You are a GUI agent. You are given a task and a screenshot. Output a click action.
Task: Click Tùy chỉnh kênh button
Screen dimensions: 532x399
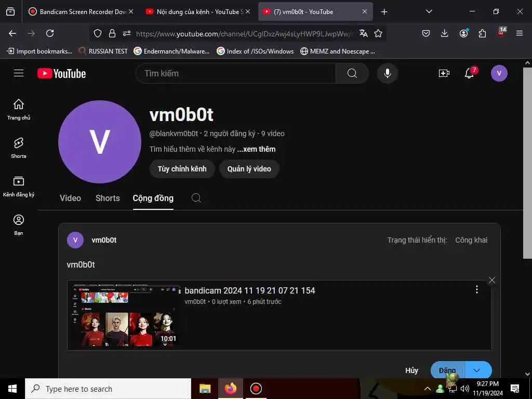(182, 169)
